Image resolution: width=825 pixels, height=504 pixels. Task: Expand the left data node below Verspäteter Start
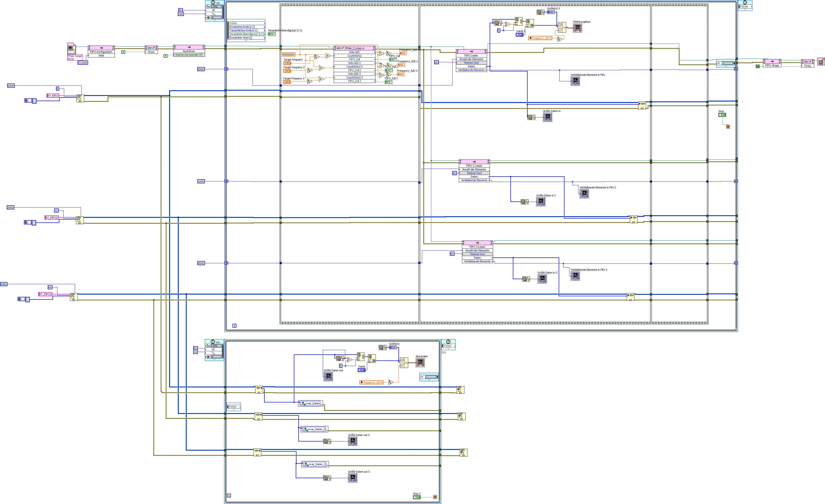tap(246, 41)
